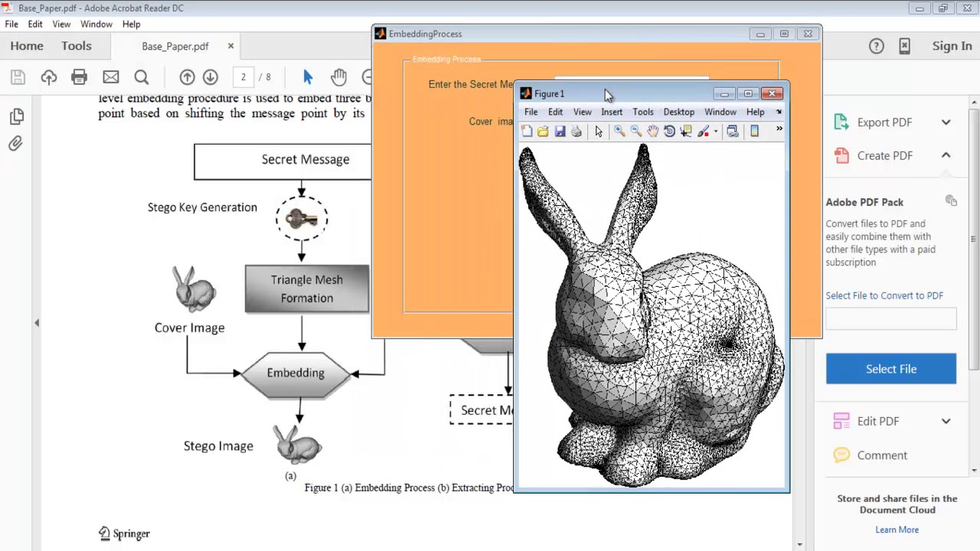This screenshot has width=980, height=551.
Task: Open attachments paperclip panel in Acrobat
Action: point(15,144)
